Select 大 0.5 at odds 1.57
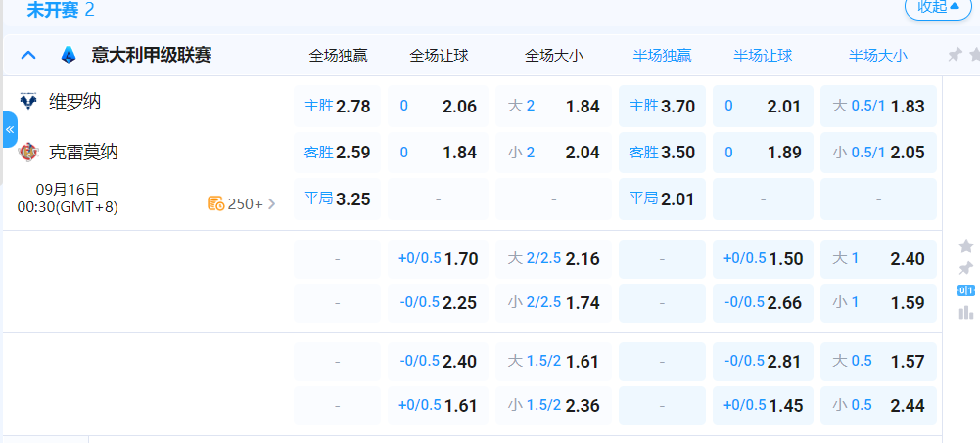This screenshot has height=443, width=980. (878, 361)
